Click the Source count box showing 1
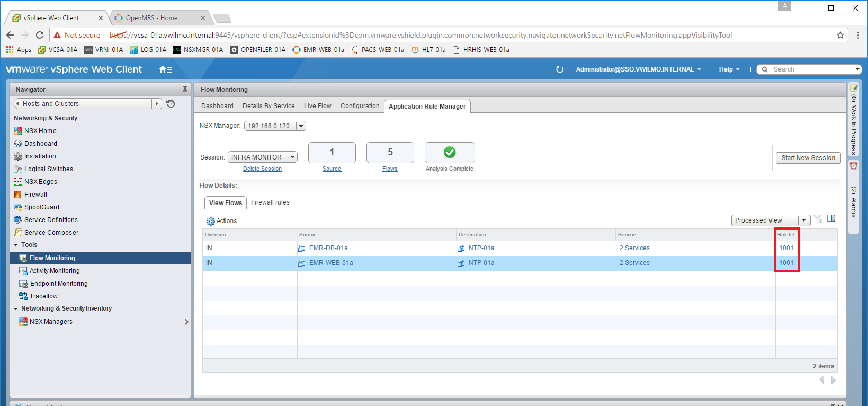 tap(332, 153)
